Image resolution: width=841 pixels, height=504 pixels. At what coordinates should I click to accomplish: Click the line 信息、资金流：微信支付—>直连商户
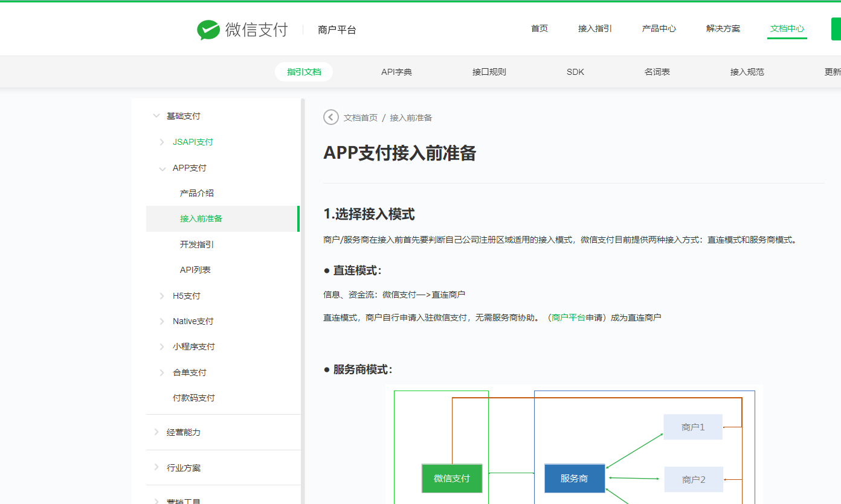pyautogui.click(x=394, y=295)
